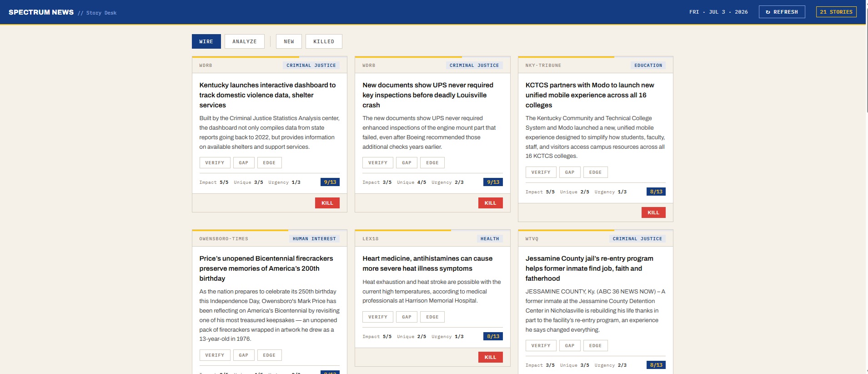
Task: Open KCTCS Modo mobile experience headline
Action: (x=595, y=95)
